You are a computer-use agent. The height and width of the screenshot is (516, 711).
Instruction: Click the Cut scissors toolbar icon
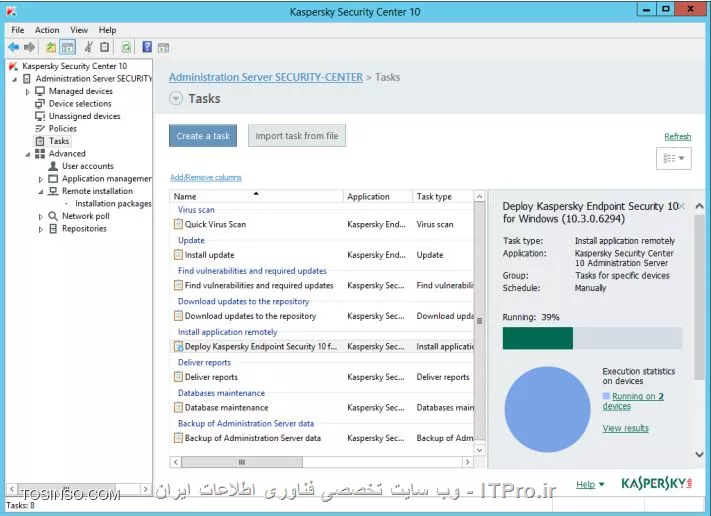click(x=89, y=47)
